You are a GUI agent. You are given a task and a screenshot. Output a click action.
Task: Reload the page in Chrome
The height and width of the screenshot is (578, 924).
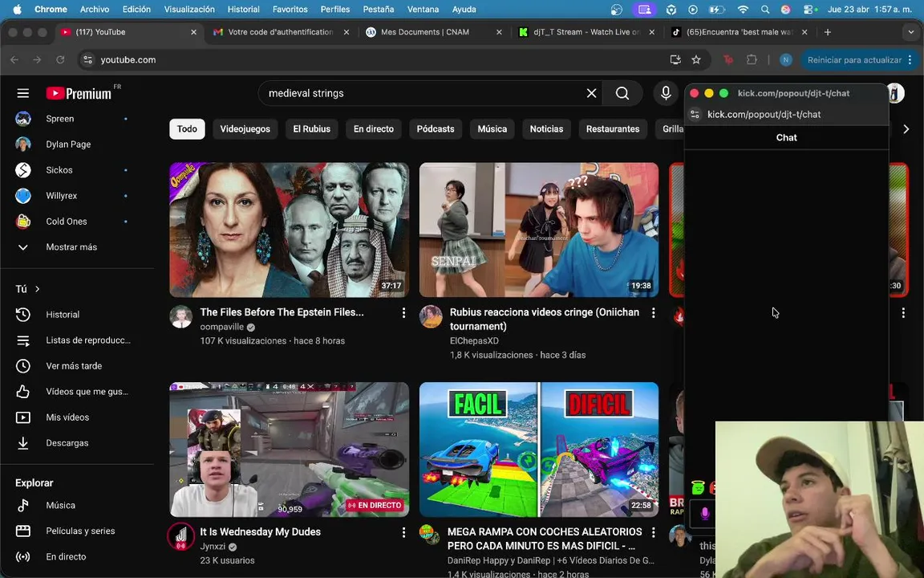60,59
